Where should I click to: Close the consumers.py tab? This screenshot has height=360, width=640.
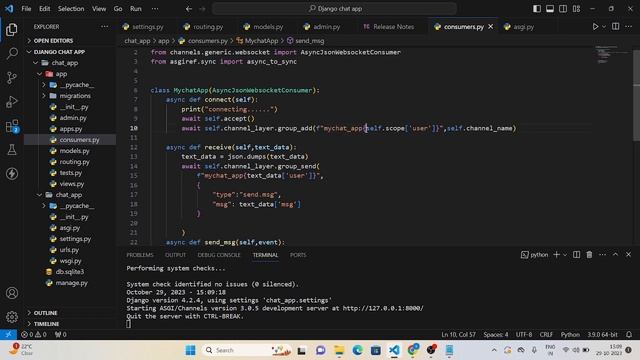(491, 27)
